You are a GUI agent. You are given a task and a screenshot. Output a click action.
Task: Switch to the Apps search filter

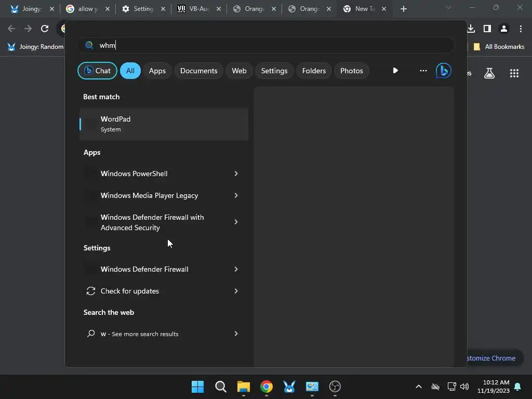157,71
